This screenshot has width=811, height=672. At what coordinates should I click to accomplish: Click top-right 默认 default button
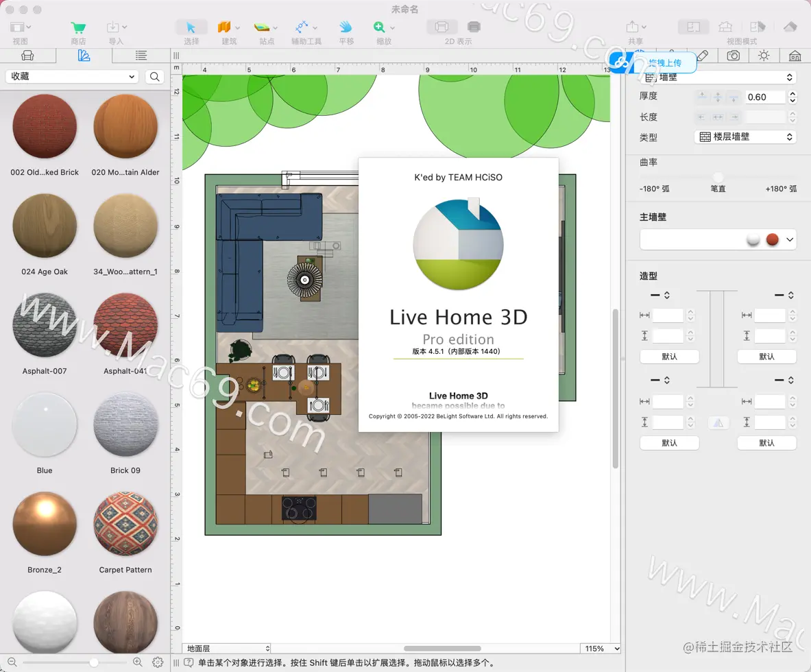pyautogui.click(x=766, y=357)
